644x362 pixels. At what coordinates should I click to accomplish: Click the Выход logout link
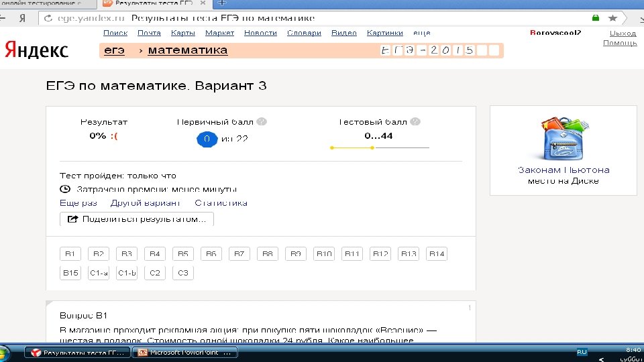[623, 34]
